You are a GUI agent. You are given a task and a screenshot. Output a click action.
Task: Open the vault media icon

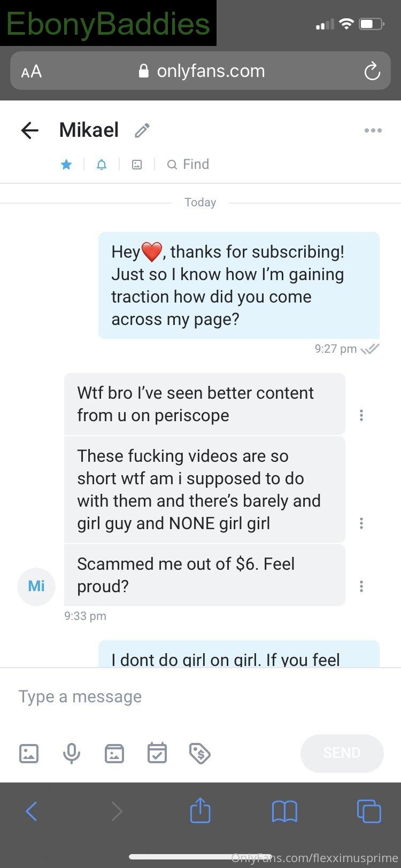click(x=114, y=753)
